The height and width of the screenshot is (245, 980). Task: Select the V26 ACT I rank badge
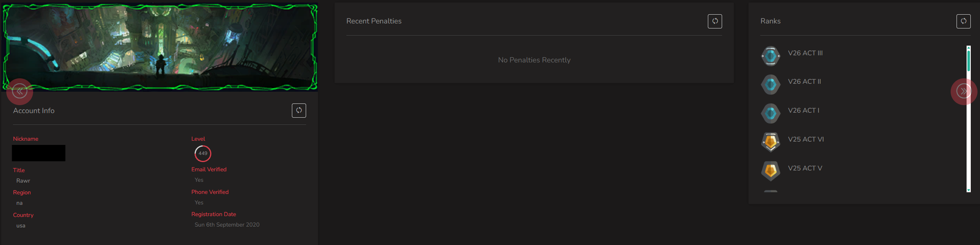770,113
